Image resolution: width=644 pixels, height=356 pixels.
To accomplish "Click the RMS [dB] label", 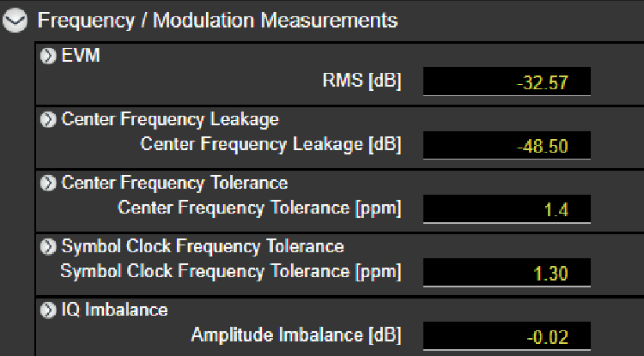I will pyautogui.click(x=360, y=81).
